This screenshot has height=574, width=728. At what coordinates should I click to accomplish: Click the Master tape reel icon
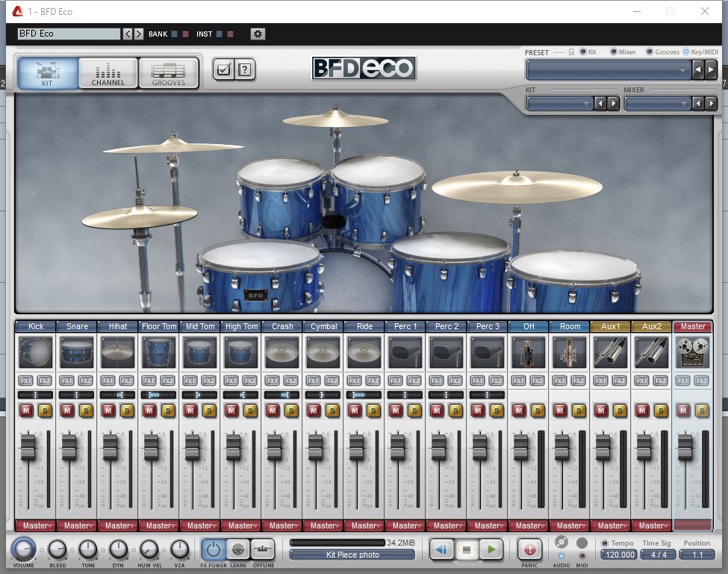pyautogui.click(x=692, y=352)
